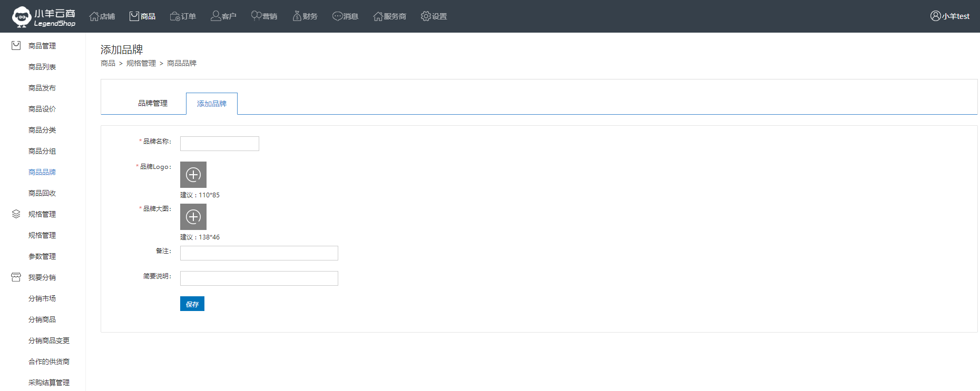This screenshot has width=980, height=391.
Task: Upload image via 品牌Logo plus icon
Action: pos(193,175)
